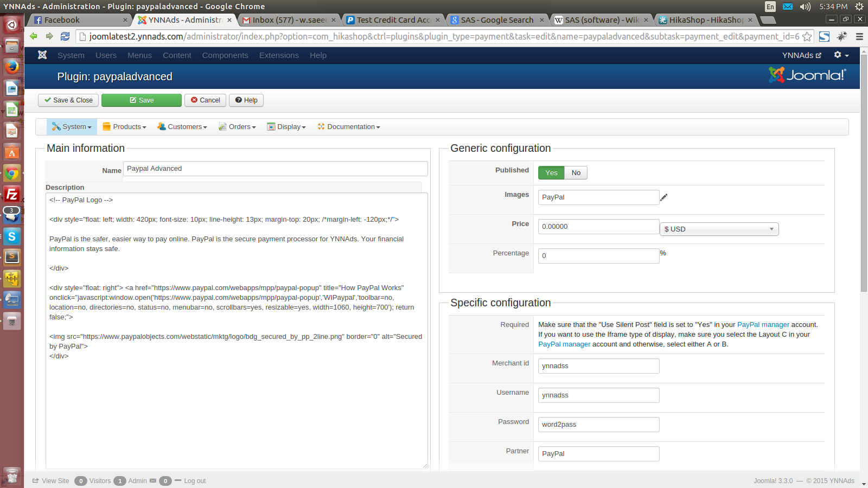This screenshot has width=868, height=488.
Task: Close the Facebook browser tab
Action: tap(125, 20)
